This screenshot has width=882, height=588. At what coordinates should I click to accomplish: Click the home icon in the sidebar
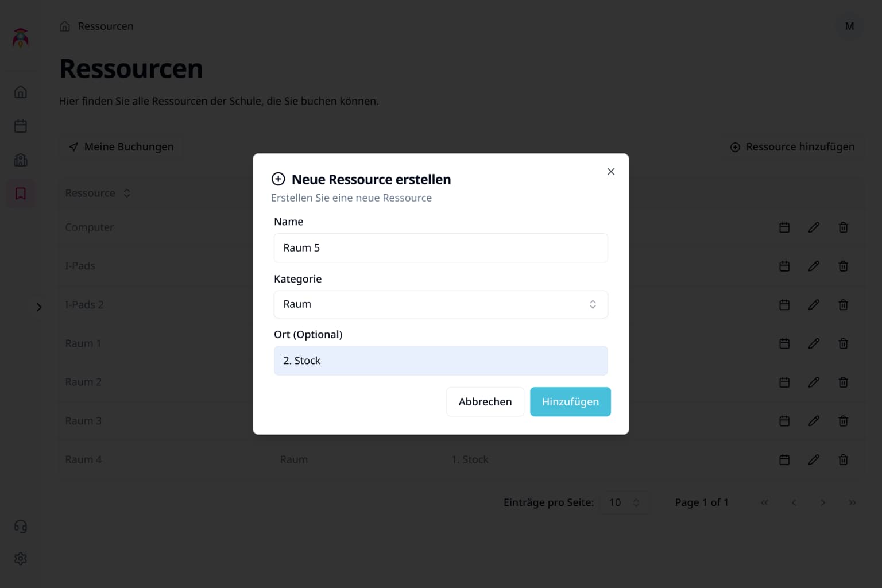(x=21, y=92)
